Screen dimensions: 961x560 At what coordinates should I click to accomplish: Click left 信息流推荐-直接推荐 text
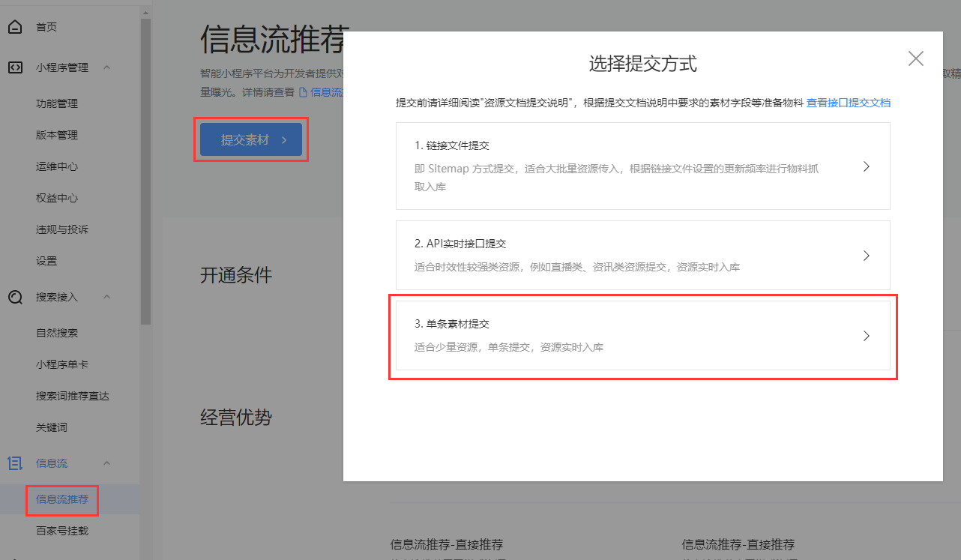(x=447, y=544)
